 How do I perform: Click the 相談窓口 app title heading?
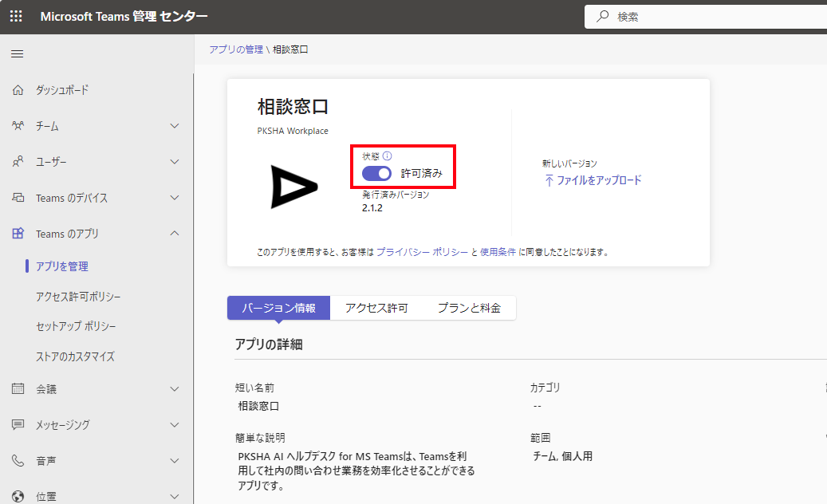point(293,107)
